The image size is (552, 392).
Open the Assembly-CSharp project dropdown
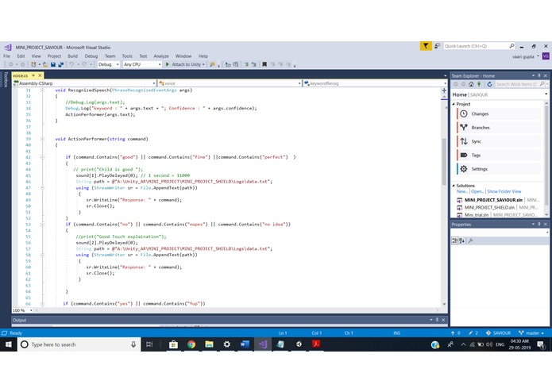84,83
